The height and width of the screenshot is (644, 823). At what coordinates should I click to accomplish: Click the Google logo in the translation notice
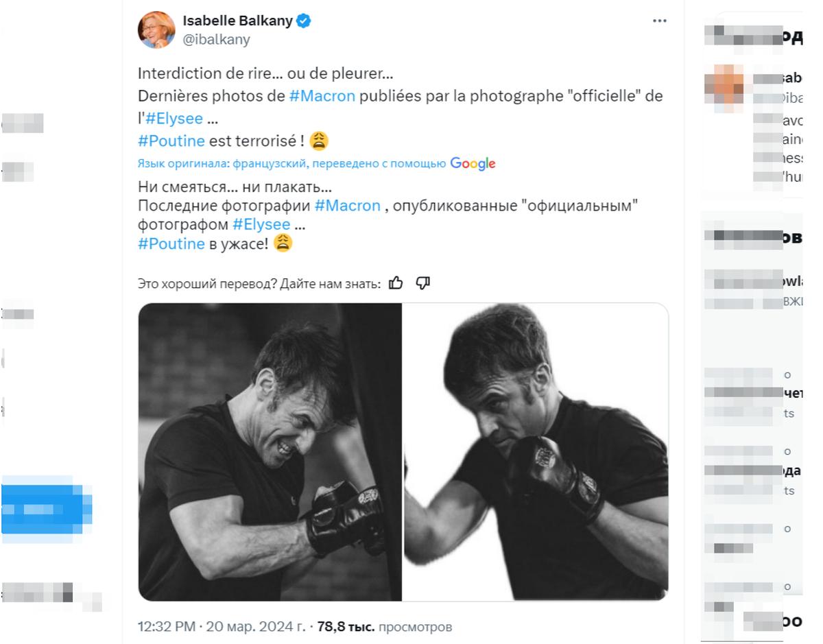473,163
